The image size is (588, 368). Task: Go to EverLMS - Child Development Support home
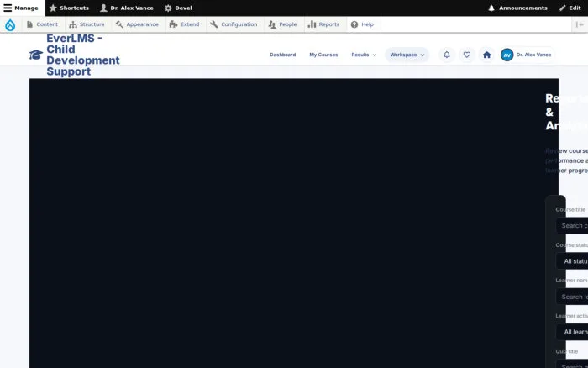click(83, 55)
